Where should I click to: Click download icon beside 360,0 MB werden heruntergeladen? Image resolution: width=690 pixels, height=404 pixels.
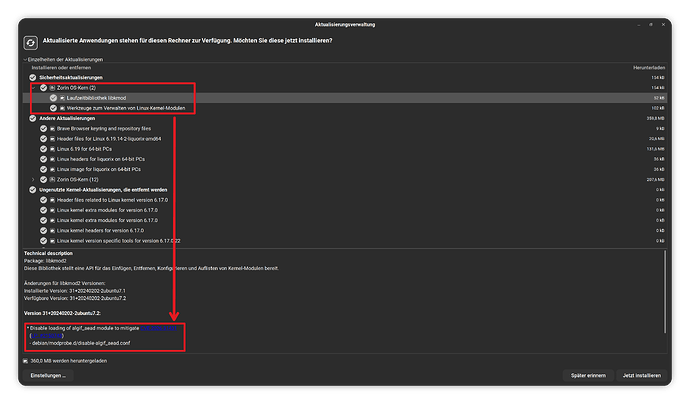pyautogui.click(x=26, y=361)
